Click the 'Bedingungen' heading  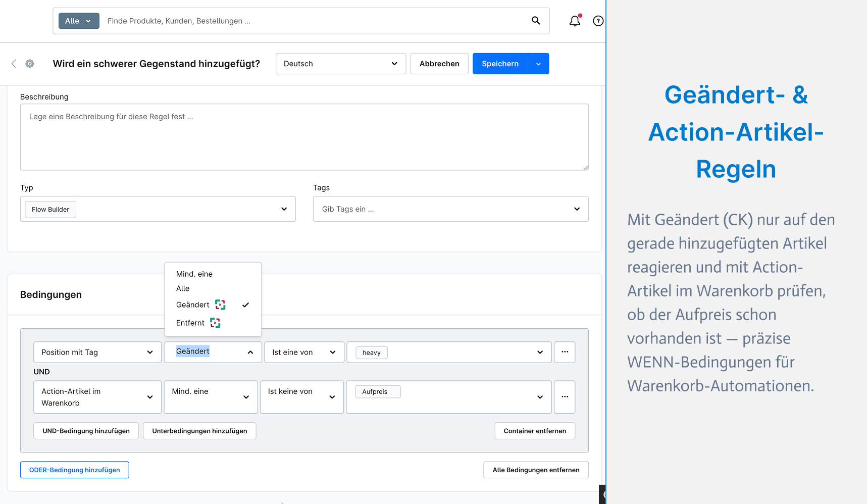tap(51, 294)
